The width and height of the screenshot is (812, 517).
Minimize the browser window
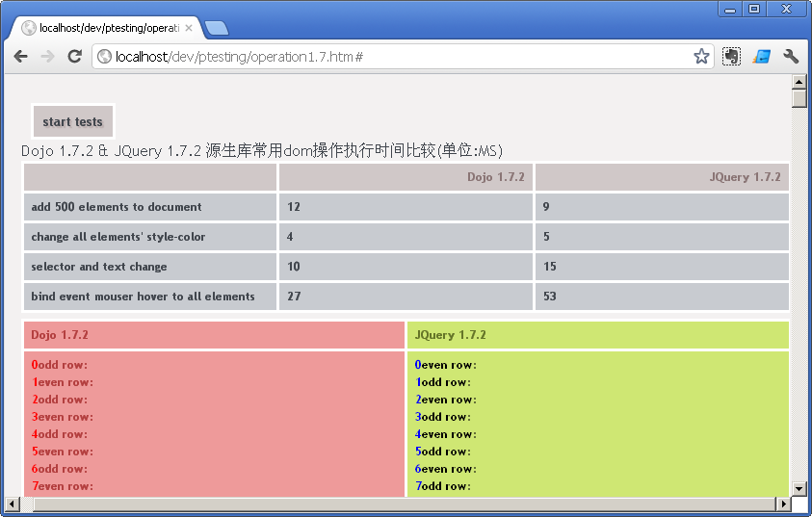[x=730, y=9]
